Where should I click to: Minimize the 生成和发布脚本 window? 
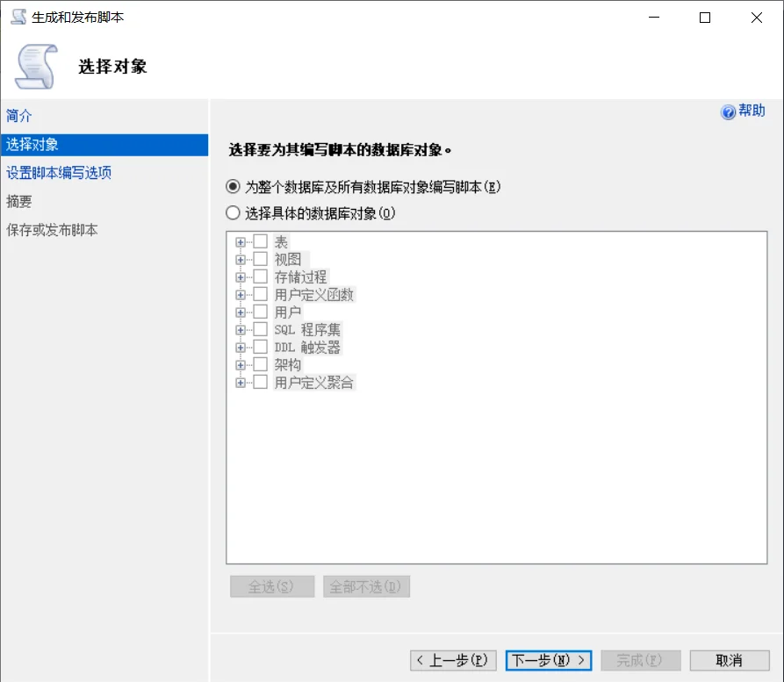(x=654, y=18)
